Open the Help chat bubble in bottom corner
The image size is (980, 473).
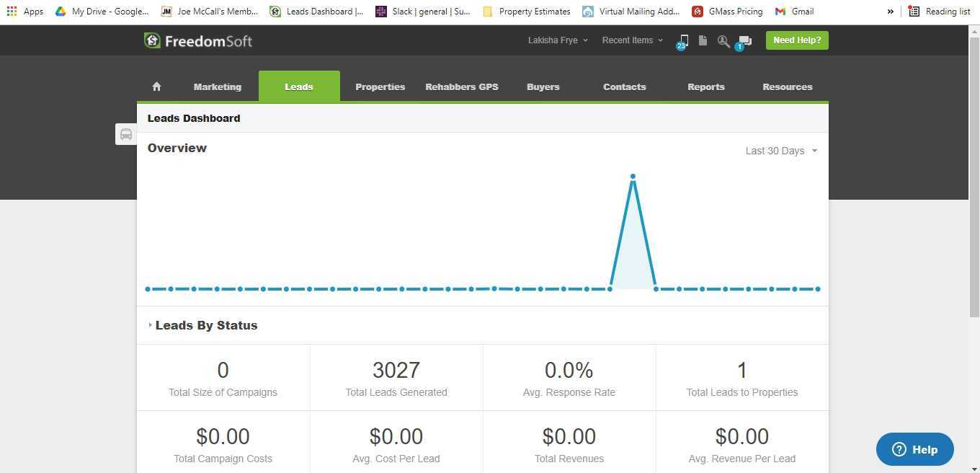(x=914, y=448)
